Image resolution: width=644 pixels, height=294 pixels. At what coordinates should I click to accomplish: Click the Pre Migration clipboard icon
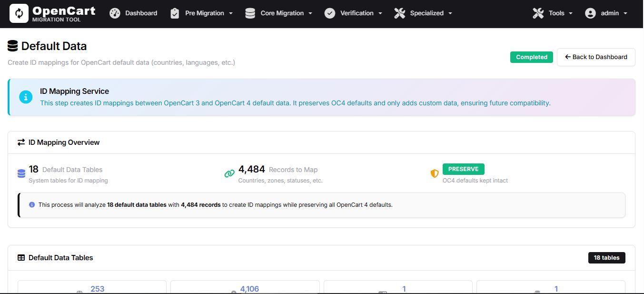pyautogui.click(x=174, y=13)
